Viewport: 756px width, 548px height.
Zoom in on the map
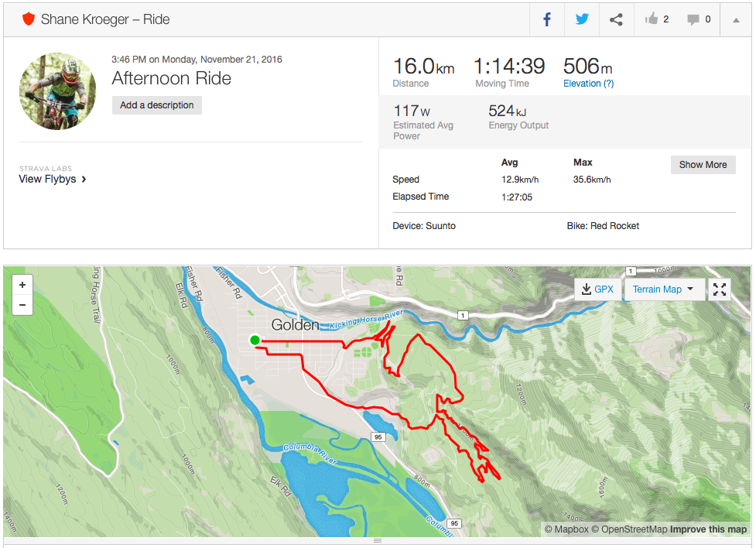22,285
